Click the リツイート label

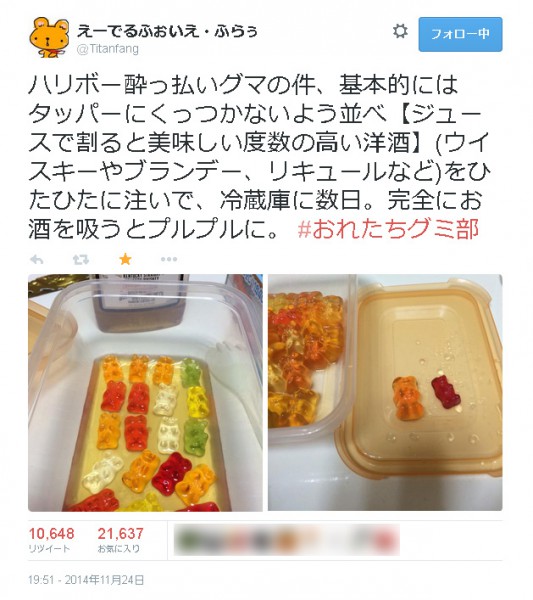pyautogui.click(x=49, y=549)
